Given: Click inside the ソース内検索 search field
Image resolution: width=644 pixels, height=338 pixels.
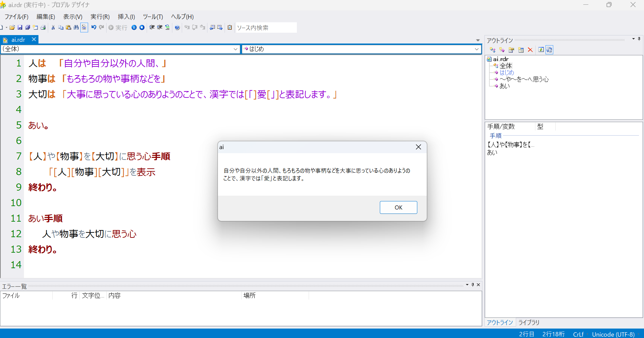Looking at the screenshot, I should point(266,27).
